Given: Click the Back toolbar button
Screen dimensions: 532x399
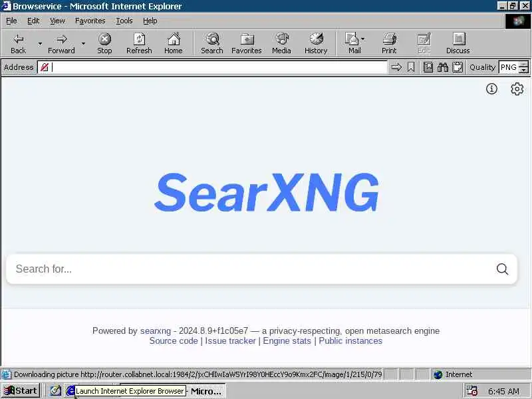Looking at the screenshot, I should (19, 43).
